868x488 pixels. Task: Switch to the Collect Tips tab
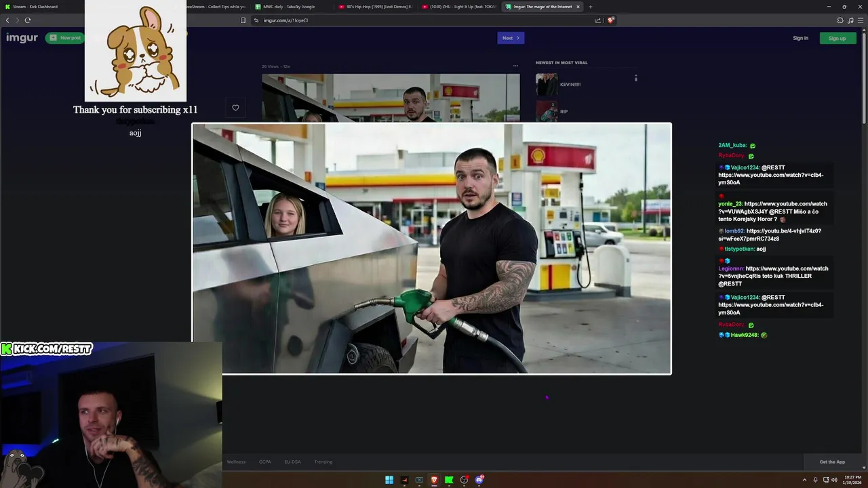[x=216, y=7]
